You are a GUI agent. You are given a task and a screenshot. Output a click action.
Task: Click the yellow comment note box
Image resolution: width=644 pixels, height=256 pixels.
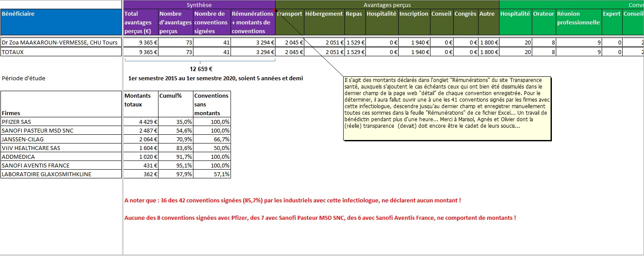click(x=448, y=109)
